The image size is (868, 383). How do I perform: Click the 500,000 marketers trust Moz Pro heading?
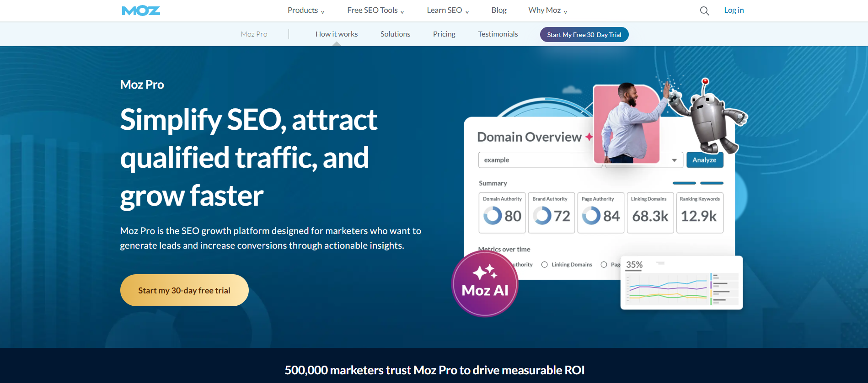tap(434, 370)
